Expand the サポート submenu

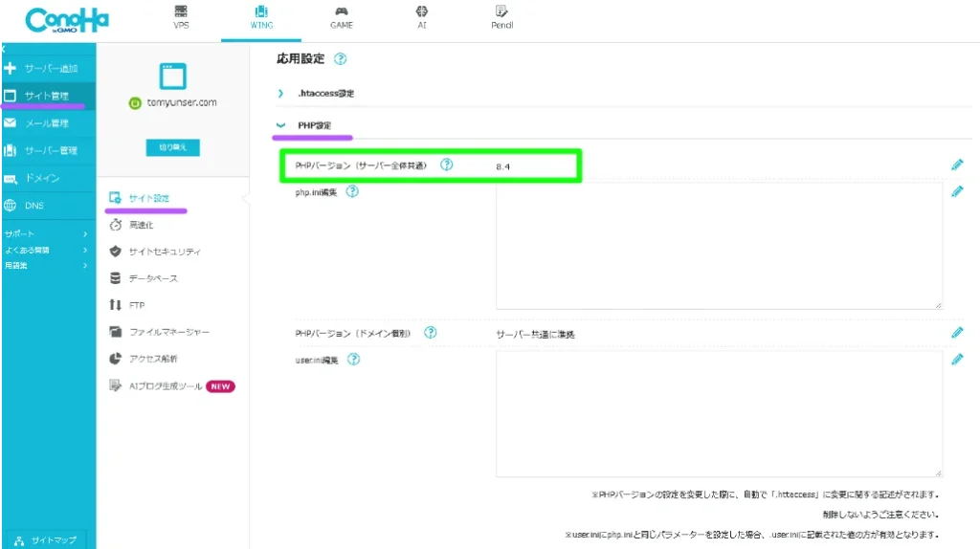click(x=46, y=233)
